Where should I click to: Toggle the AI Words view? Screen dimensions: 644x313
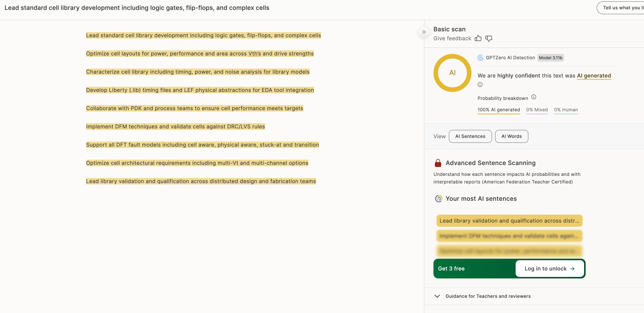(511, 136)
